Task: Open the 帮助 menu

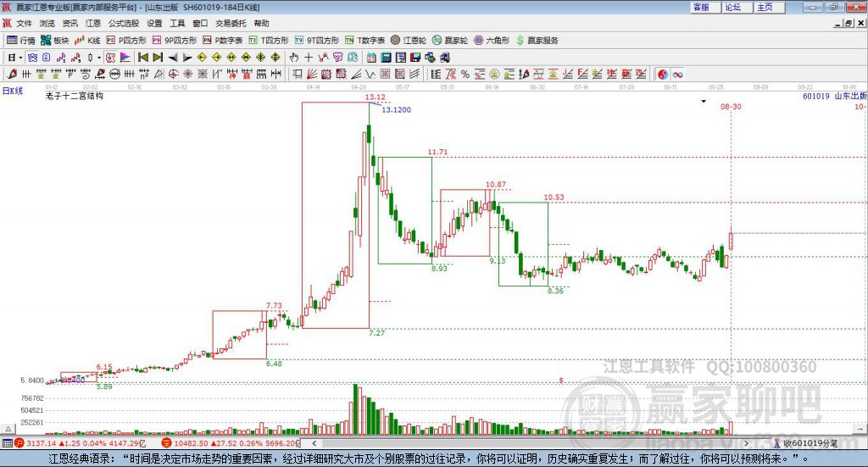Action: (261, 23)
